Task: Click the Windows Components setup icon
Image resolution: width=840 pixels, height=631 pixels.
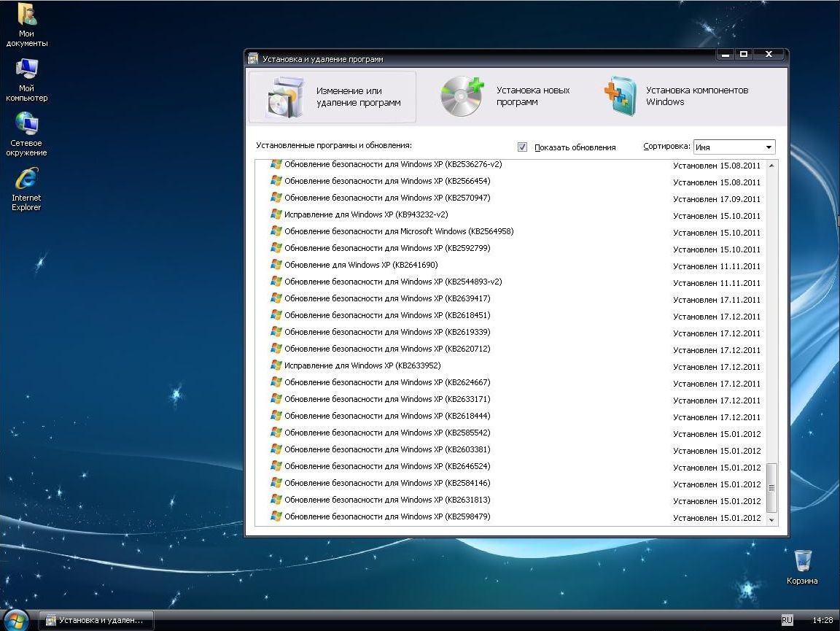Action: click(620, 96)
